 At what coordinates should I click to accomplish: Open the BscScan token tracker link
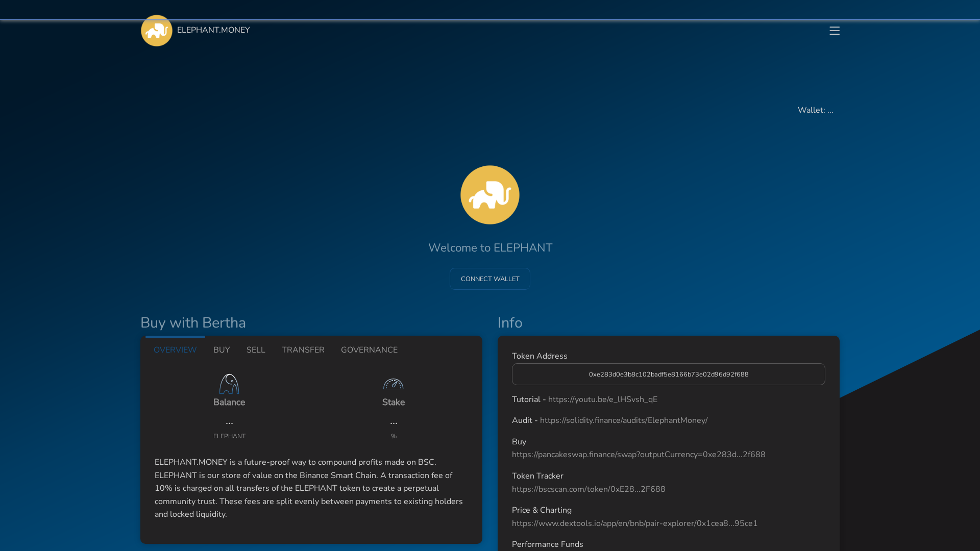pos(589,489)
